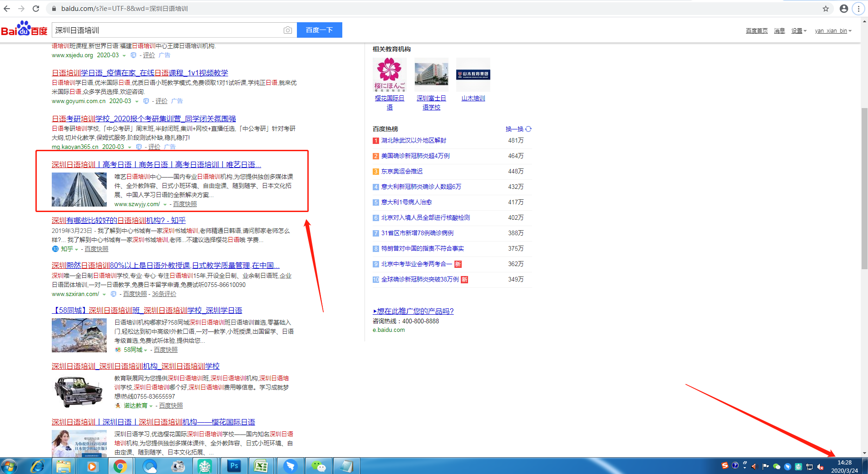The image size is (868, 474).
Task: Expand arrow next to www.szwyjy.com
Action: (165, 205)
